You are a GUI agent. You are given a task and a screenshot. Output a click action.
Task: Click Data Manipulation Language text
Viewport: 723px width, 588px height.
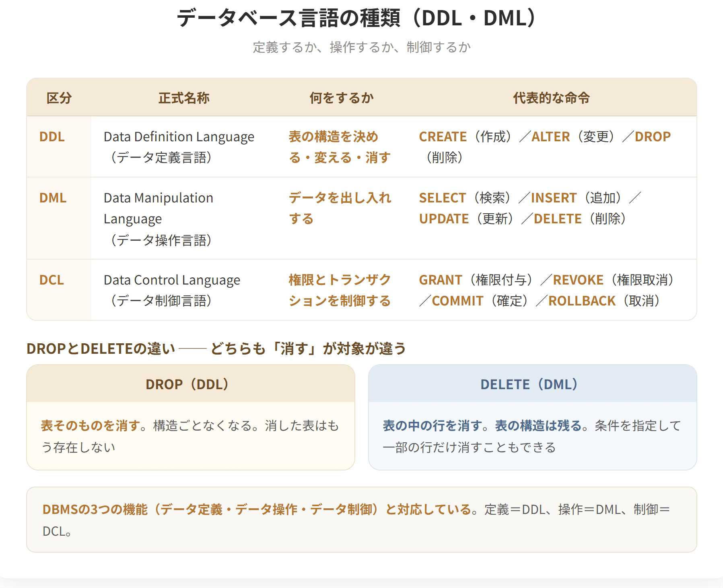(x=159, y=208)
